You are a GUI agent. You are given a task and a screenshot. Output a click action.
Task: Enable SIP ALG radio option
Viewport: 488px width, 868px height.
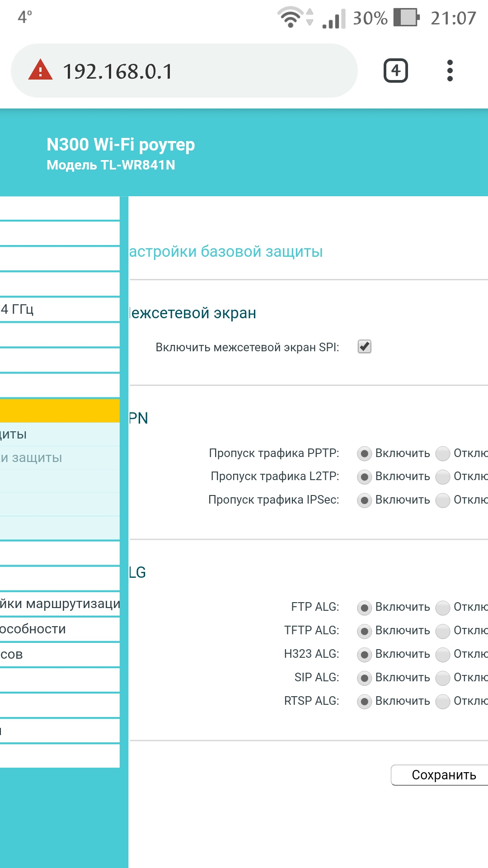[364, 678]
